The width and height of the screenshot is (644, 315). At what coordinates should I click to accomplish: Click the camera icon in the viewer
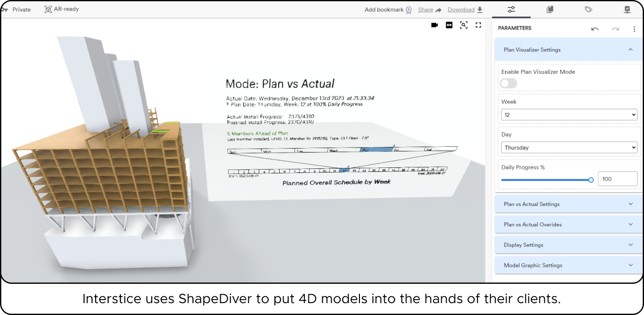click(x=434, y=25)
